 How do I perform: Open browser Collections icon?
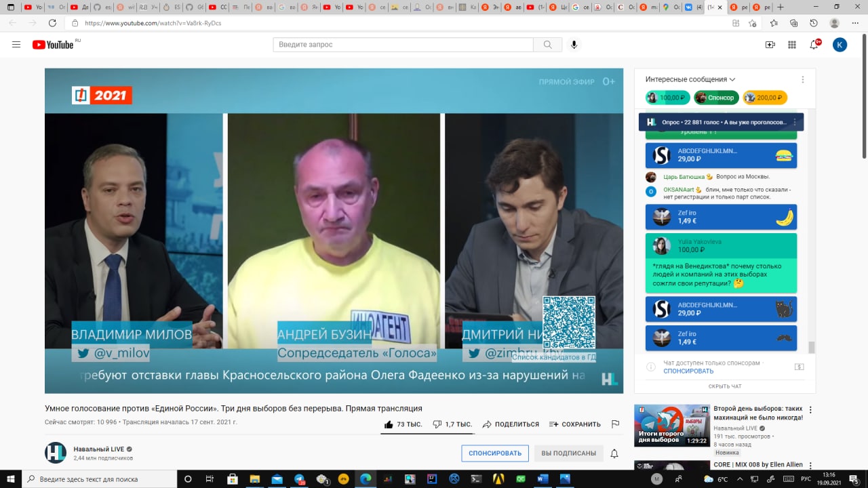tap(794, 23)
